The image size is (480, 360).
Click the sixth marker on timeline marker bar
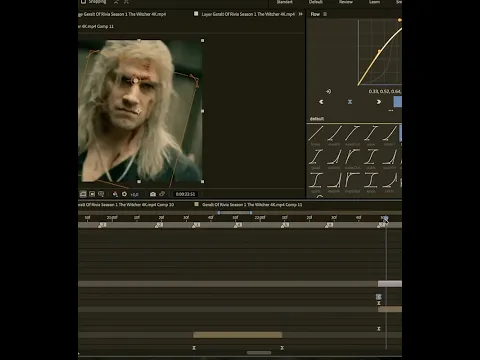[329, 225]
